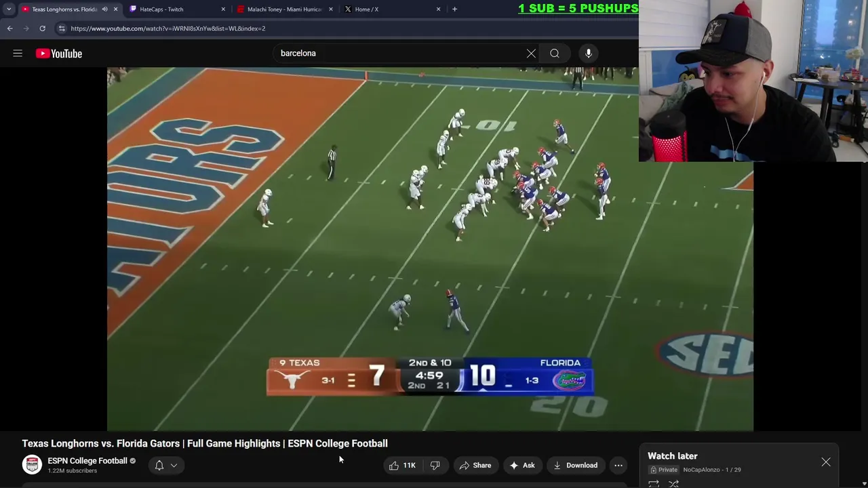The width and height of the screenshot is (868, 488).
Task: View site information icon in address bar
Action: pos(61,28)
